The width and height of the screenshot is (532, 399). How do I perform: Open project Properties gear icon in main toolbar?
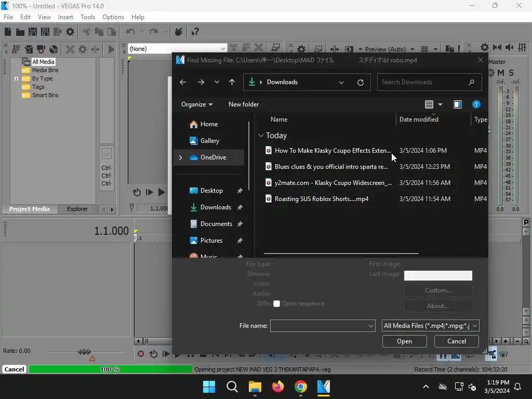pyautogui.click(x=70, y=32)
